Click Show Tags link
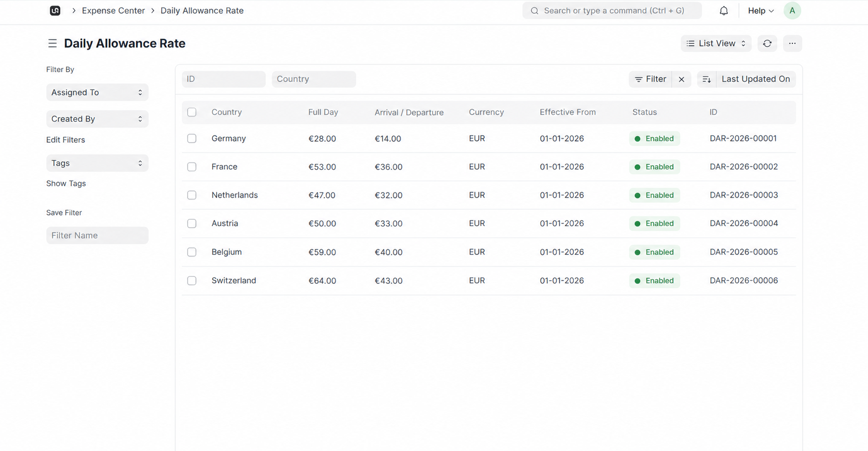Image resolution: width=868 pixels, height=451 pixels. tap(66, 184)
